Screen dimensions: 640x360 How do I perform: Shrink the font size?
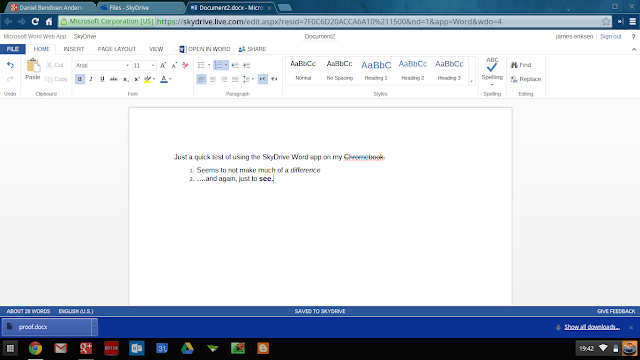(174, 65)
